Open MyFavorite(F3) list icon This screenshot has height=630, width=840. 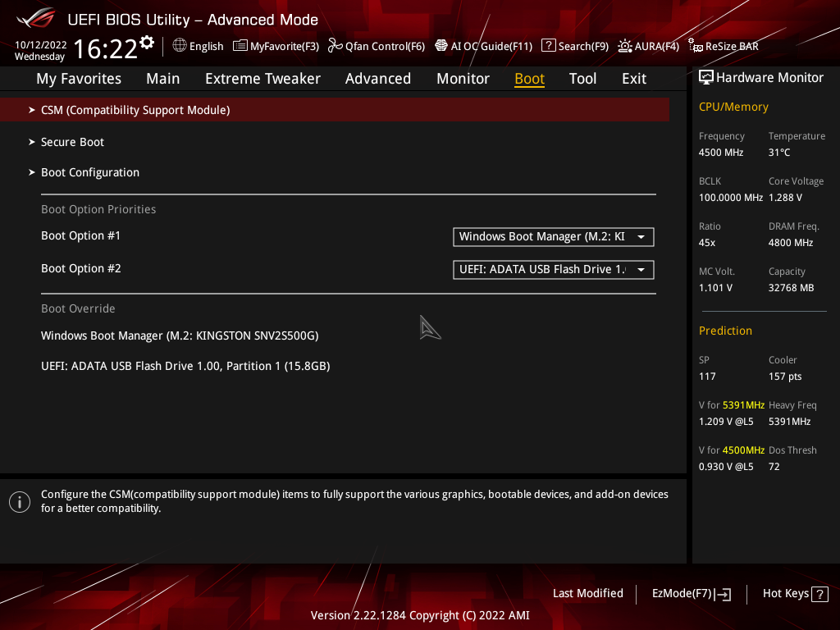[240, 46]
